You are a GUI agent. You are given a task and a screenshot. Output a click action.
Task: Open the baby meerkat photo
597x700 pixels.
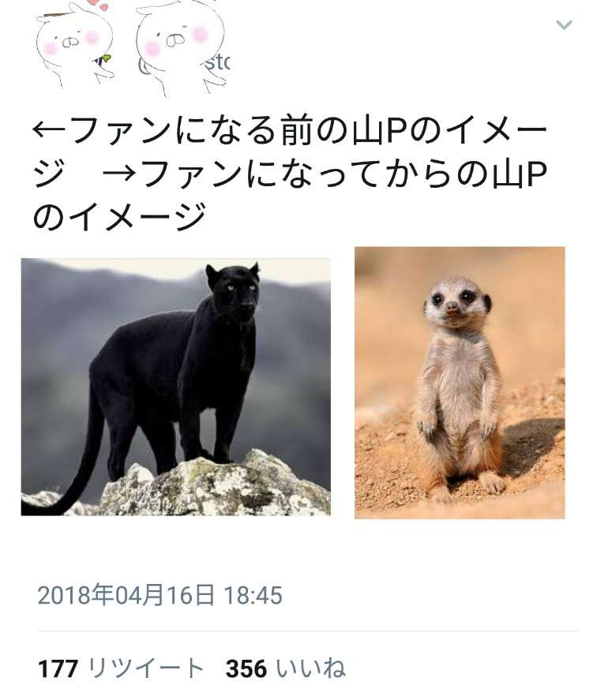[460, 383]
